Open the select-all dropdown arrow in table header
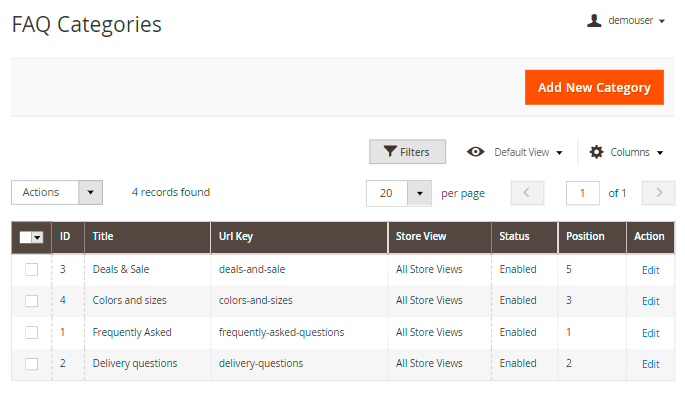Viewport: 685px width, 393px height. (38, 237)
